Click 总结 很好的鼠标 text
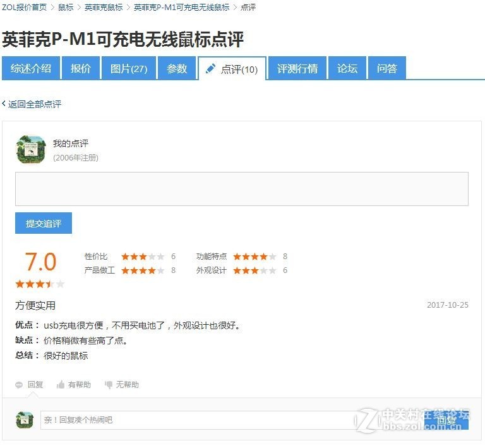The image size is (485, 448). coord(52,356)
